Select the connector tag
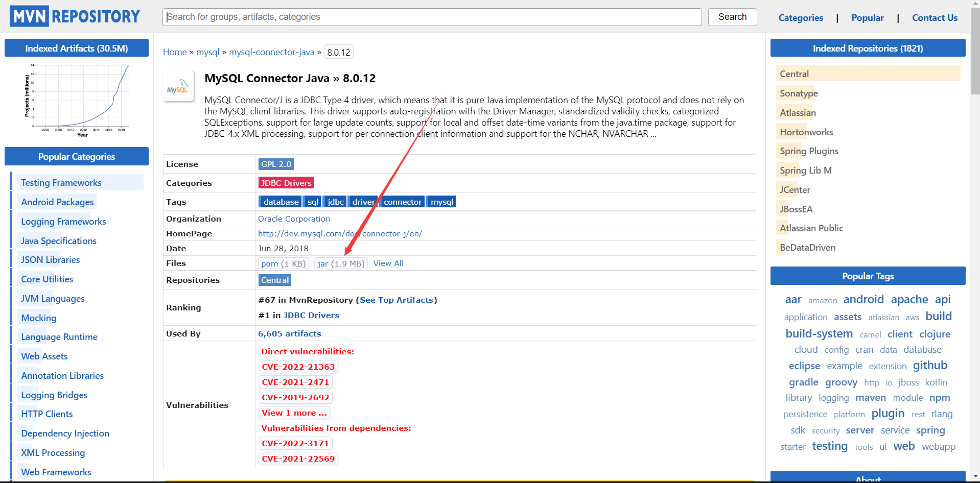This screenshot has height=483, width=980. 403,202
